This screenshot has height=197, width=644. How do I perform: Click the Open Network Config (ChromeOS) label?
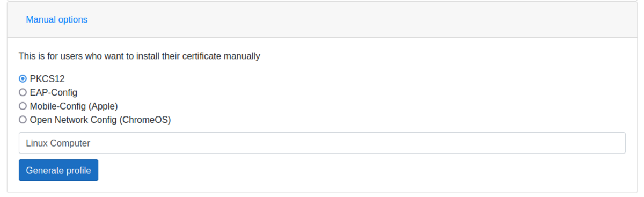click(x=100, y=120)
